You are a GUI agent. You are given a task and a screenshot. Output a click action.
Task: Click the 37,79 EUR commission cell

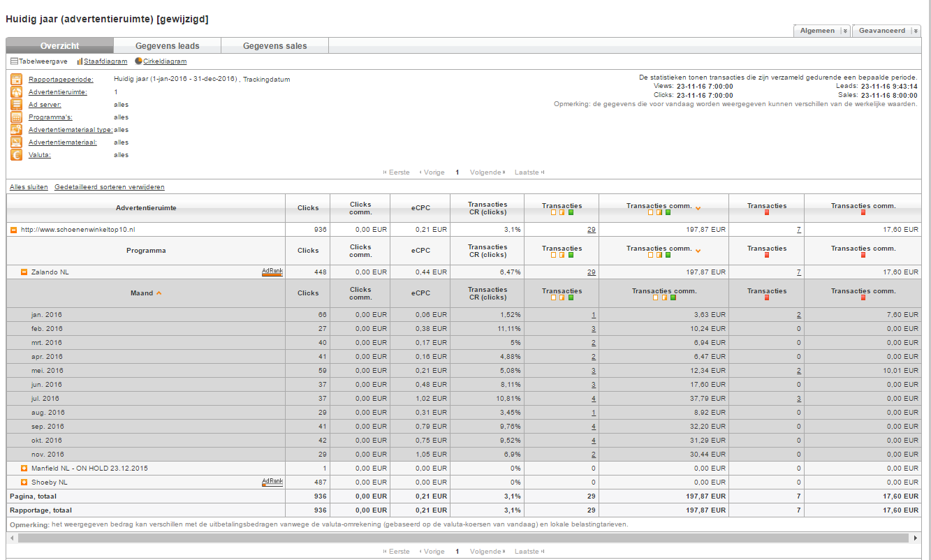click(x=709, y=399)
